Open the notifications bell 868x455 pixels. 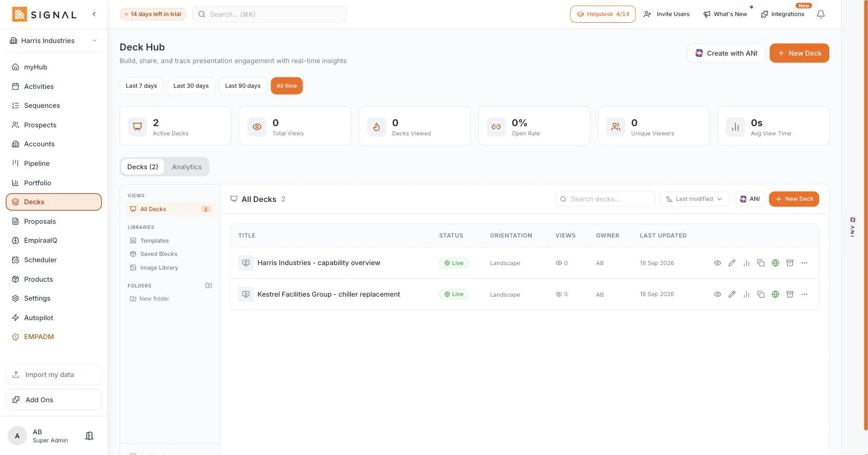[820, 14]
